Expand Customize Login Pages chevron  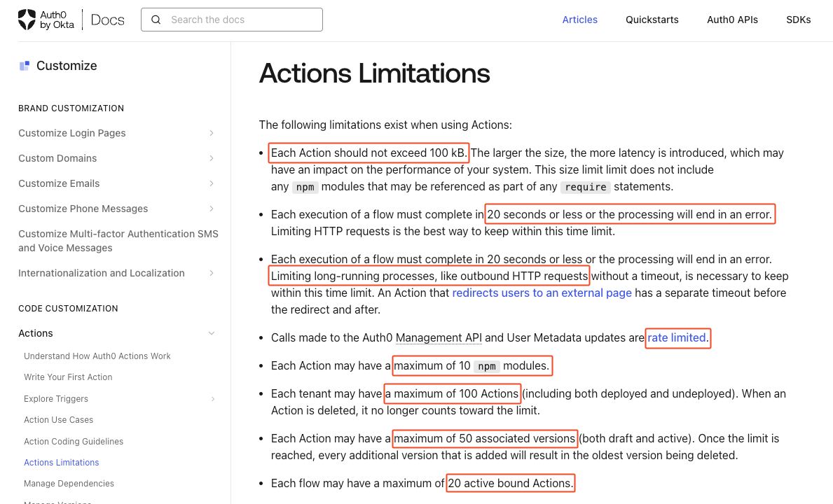[x=212, y=133]
